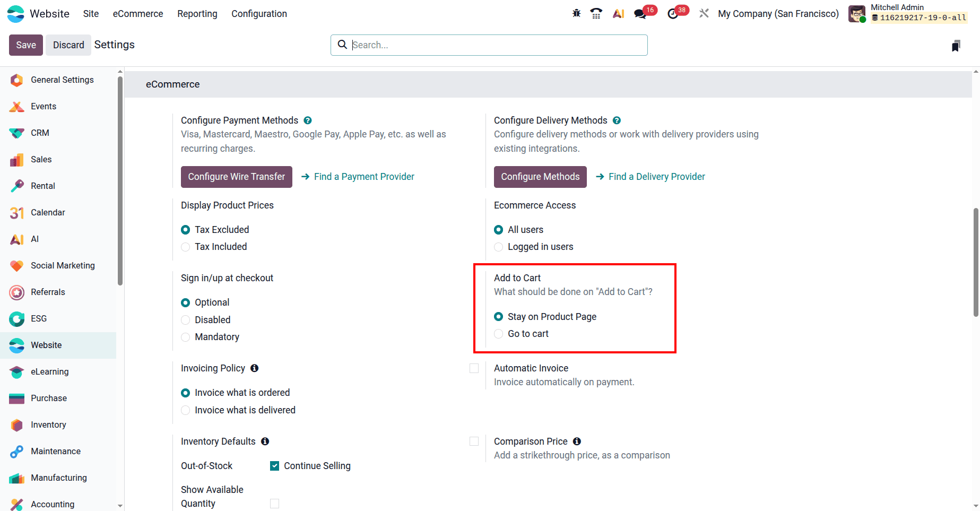This screenshot has width=980, height=511.
Task: Discard settings changes
Action: (68, 45)
